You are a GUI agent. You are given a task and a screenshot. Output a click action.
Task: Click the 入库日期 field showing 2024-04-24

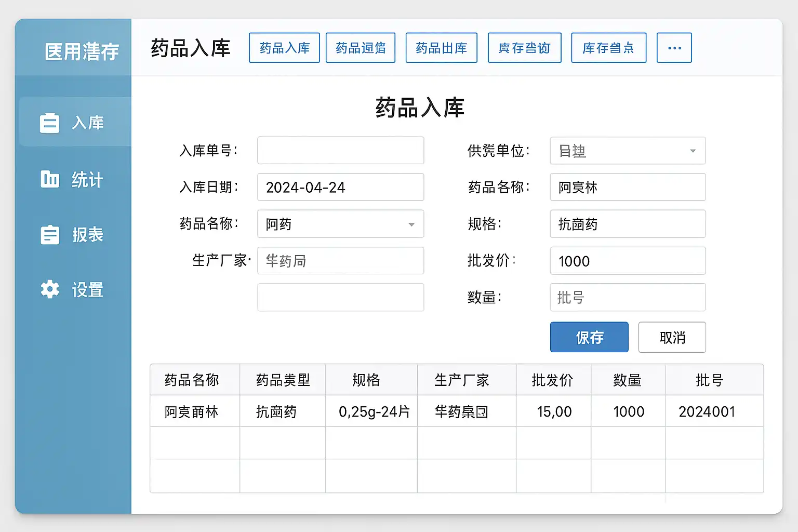(340, 187)
